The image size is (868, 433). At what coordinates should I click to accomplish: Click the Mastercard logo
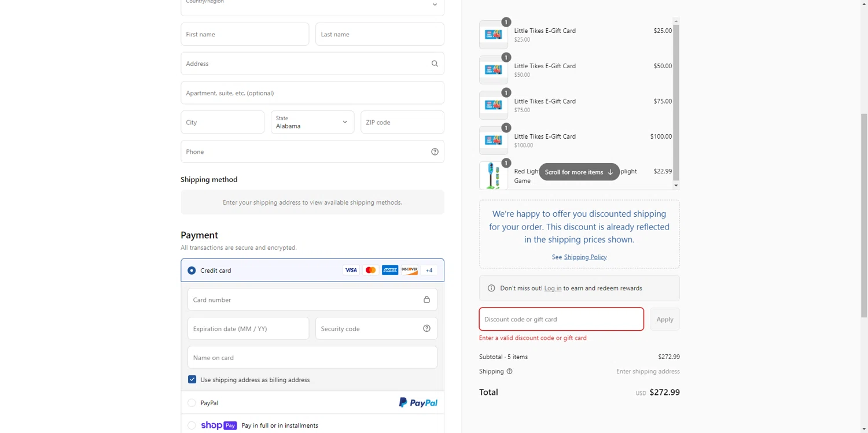tap(371, 270)
